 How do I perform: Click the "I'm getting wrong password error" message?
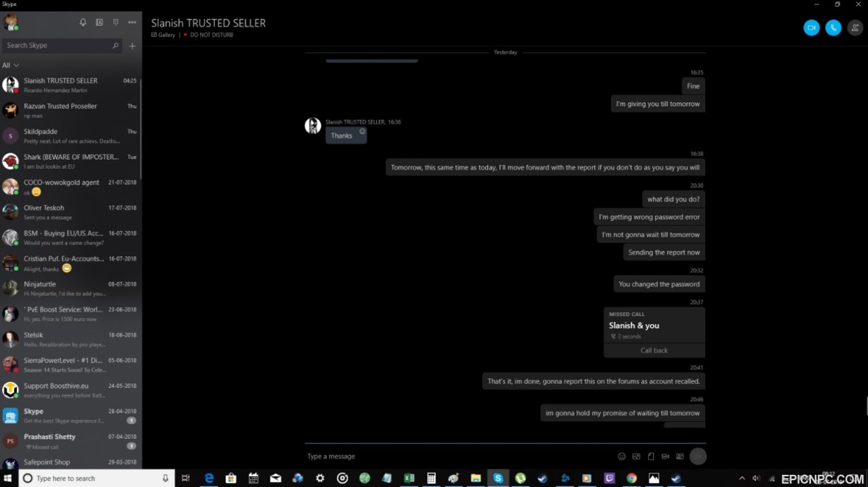click(x=649, y=217)
